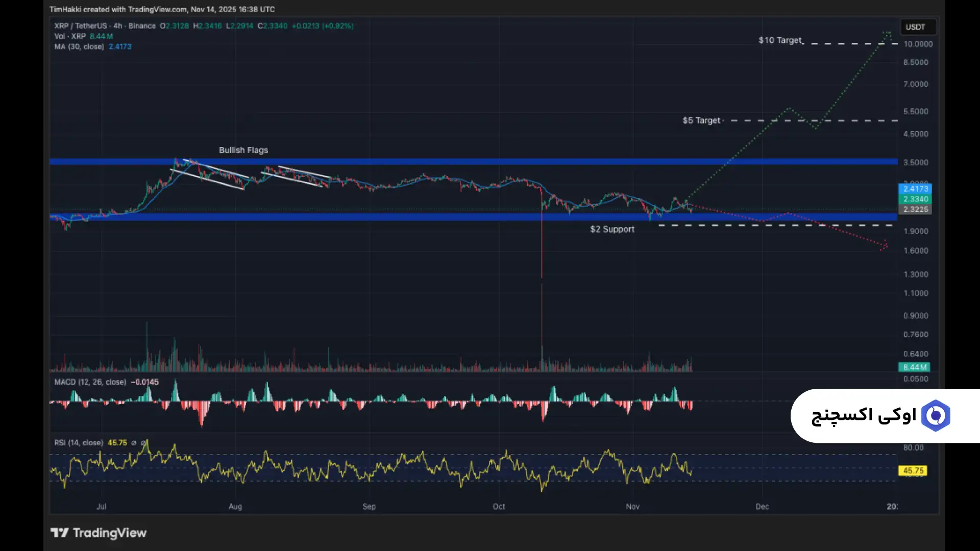The height and width of the screenshot is (551, 980).
Task: Click the TradingView logo at bottom left
Action: [x=98, y=533]
